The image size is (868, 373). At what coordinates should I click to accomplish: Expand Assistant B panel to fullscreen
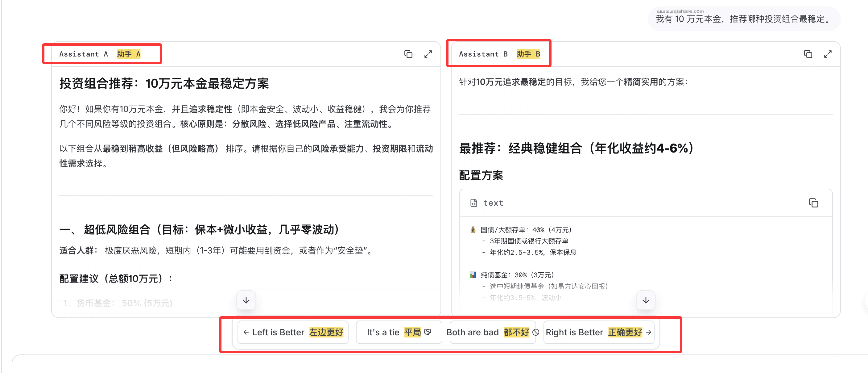coord(828,54)
